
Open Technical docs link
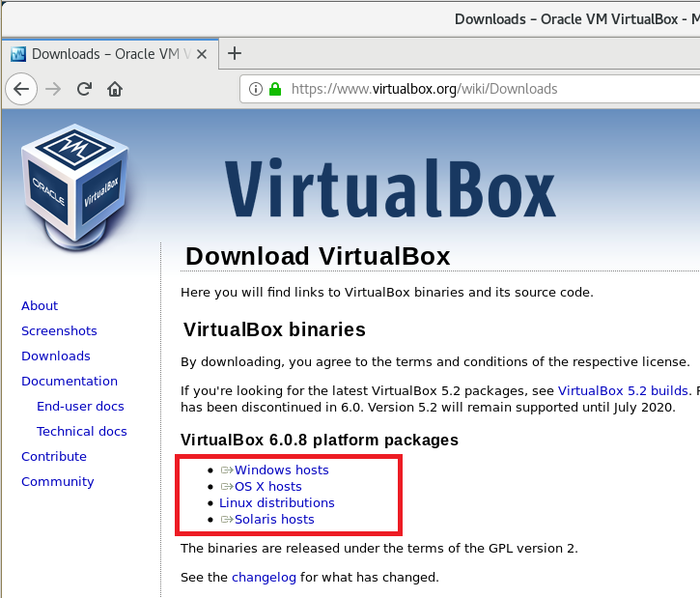click(x=82, y=431)
